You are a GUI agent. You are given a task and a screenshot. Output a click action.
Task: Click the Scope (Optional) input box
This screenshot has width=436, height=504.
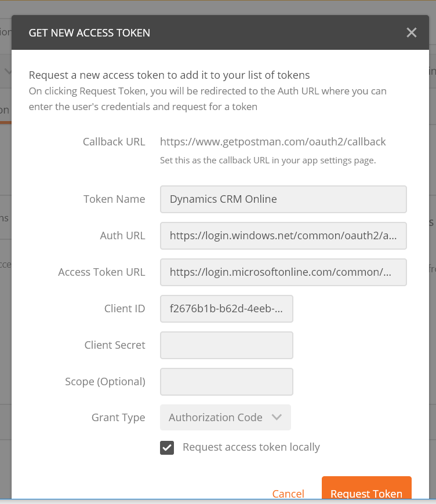click(x=226, y=381)
